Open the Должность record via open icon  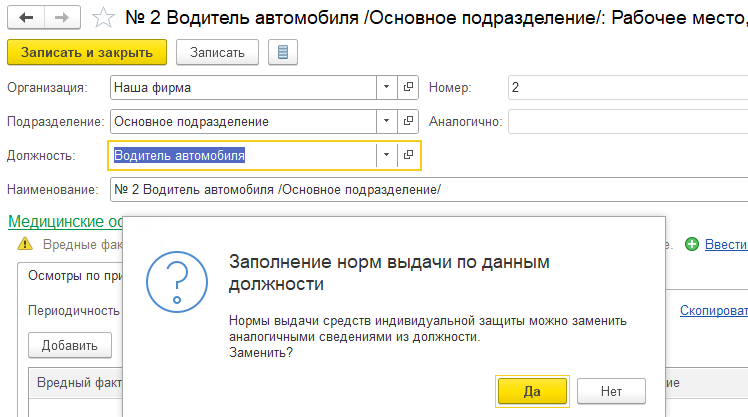tap(408, 155)
